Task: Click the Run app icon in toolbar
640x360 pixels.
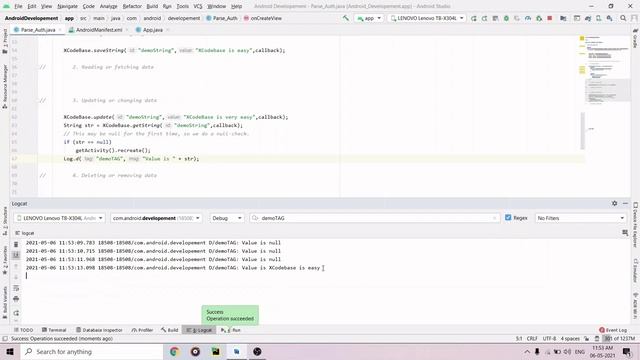Action: click(473, 18)
